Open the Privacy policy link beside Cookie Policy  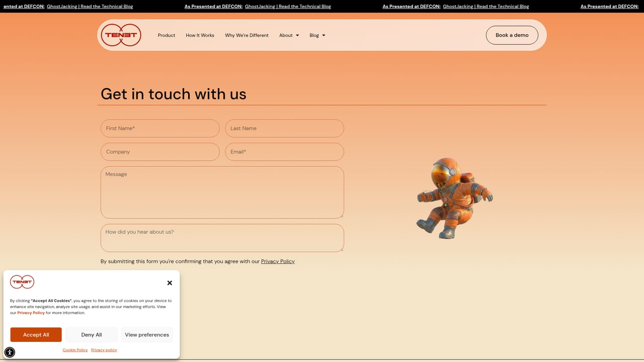pyautogui.click(x=104, y=350)
